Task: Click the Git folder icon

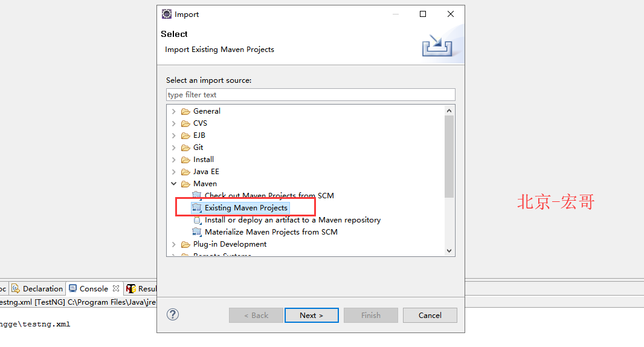Action: [185, 148]
